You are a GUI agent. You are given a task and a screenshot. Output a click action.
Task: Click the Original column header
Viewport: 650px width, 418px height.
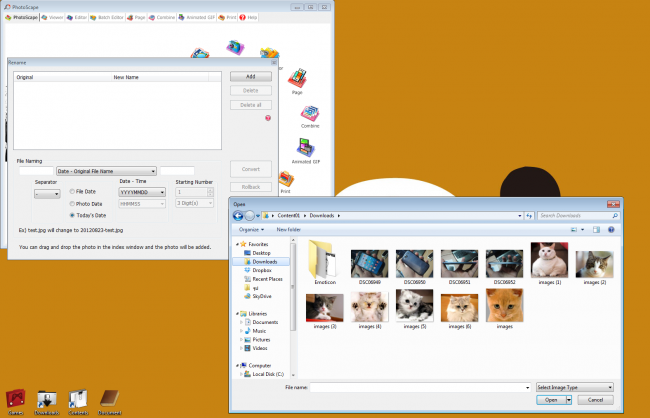pyautogui.click(x=63, y=77)
